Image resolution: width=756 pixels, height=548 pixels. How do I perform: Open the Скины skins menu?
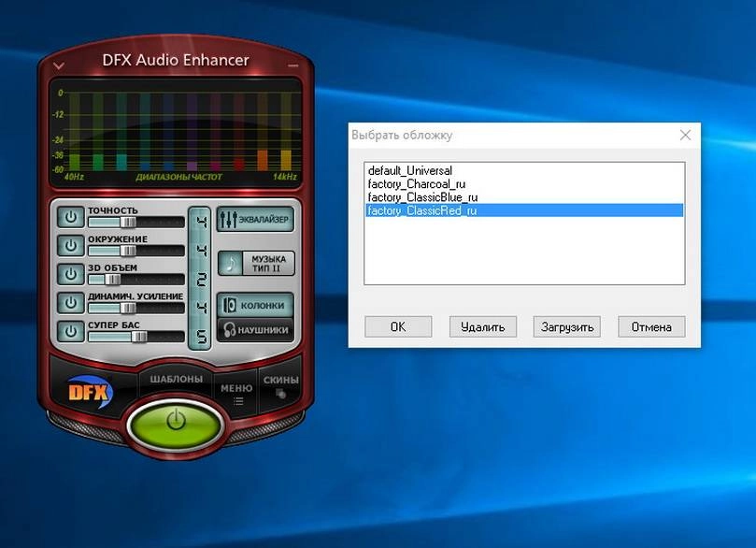[x=280, y=386]
